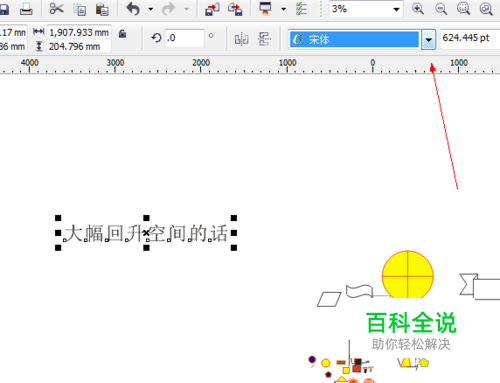
Task: Click the middle-right selection handle of the text
Action: (234, 233)
